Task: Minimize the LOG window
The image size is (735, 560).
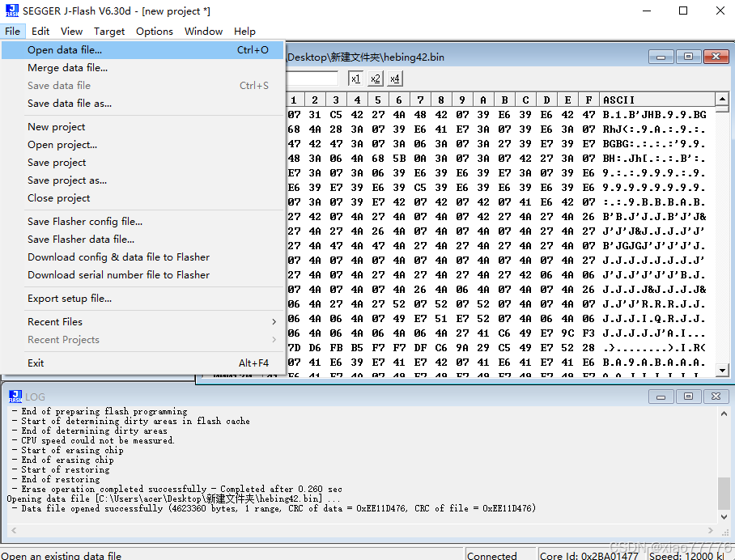Action: (x=661, y=396)
